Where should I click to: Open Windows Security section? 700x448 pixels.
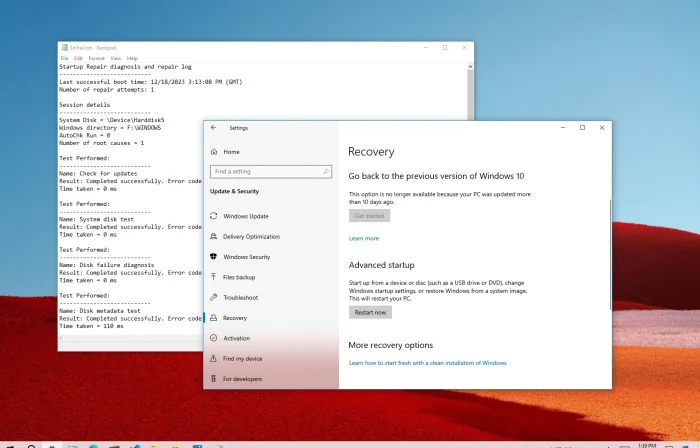pyautogui.click(x=240, y=257)
